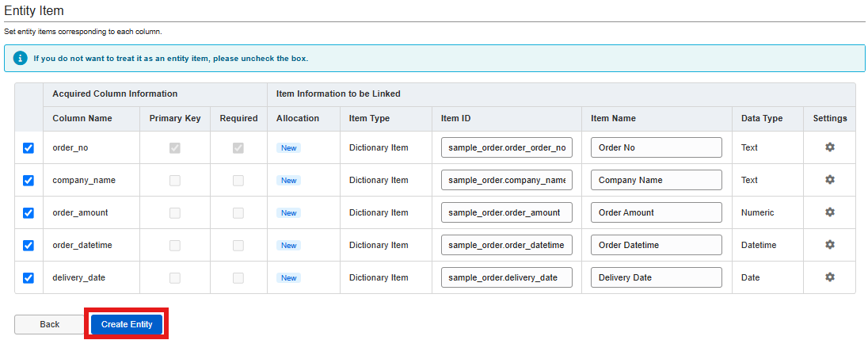
Task: Toggle Primary Key checkbox for order_amount
Action: click(175, 212)
